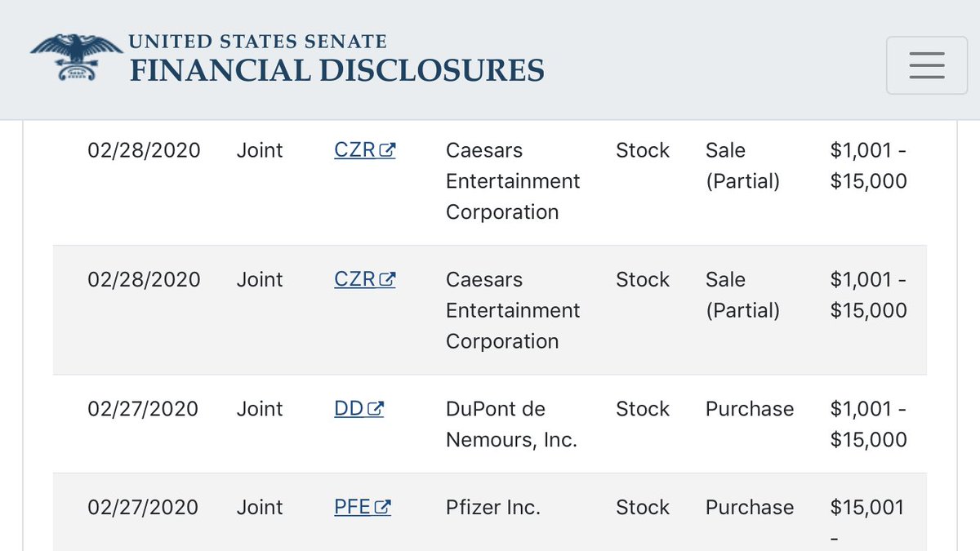This screenshot has height=551, width=980.
Task: Click the UNITED STATES SENATE header text
Action: [x=258, y=41]
